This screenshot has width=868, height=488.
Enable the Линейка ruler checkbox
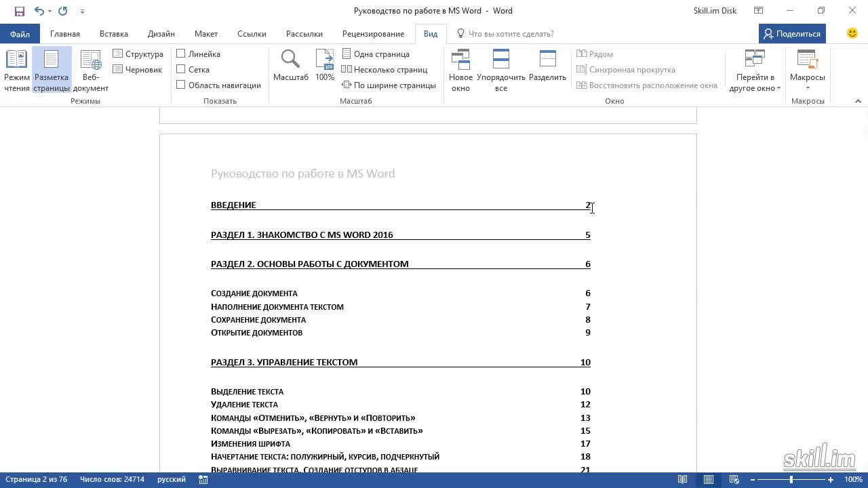[181, 54]
